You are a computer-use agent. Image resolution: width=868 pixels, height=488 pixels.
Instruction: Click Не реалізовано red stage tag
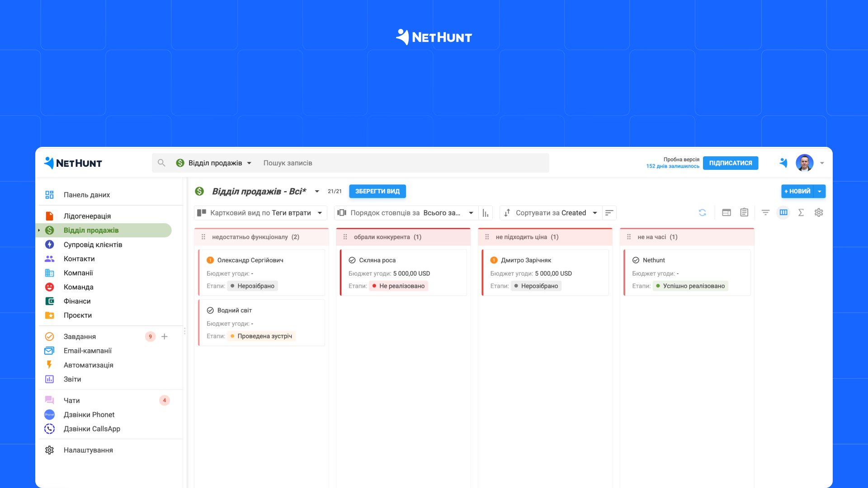(x=399, y=286)
